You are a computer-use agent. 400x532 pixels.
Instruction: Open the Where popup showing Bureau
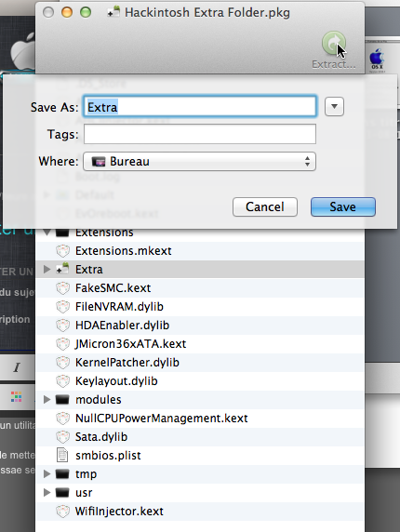[199, 162]
